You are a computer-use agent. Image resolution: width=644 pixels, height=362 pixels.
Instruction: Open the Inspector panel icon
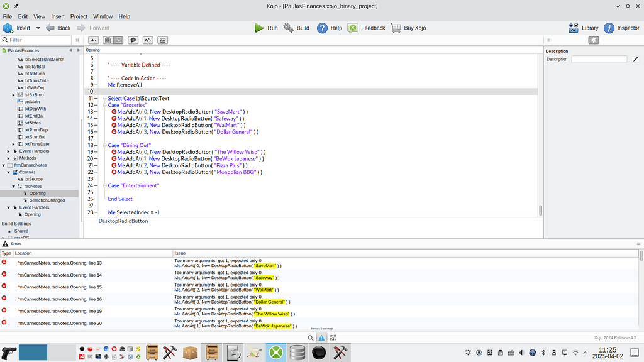point(609,28)
